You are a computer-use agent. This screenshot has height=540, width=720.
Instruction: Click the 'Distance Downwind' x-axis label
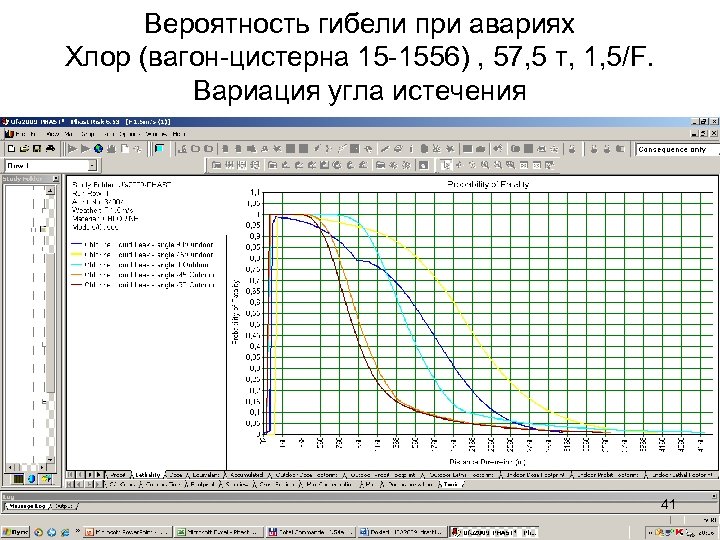[487, 462]
